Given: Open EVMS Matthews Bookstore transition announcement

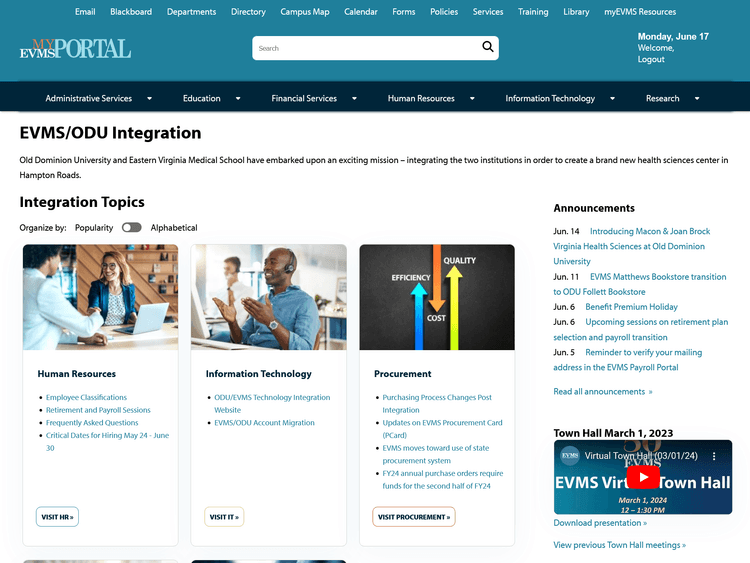Looking at the screenshot, I should [640, 284].
